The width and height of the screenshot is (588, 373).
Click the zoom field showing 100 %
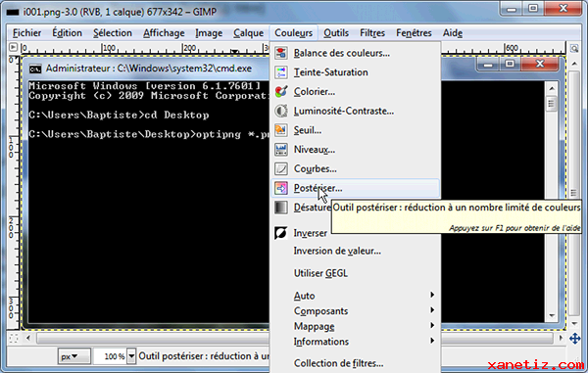point(111,356)
